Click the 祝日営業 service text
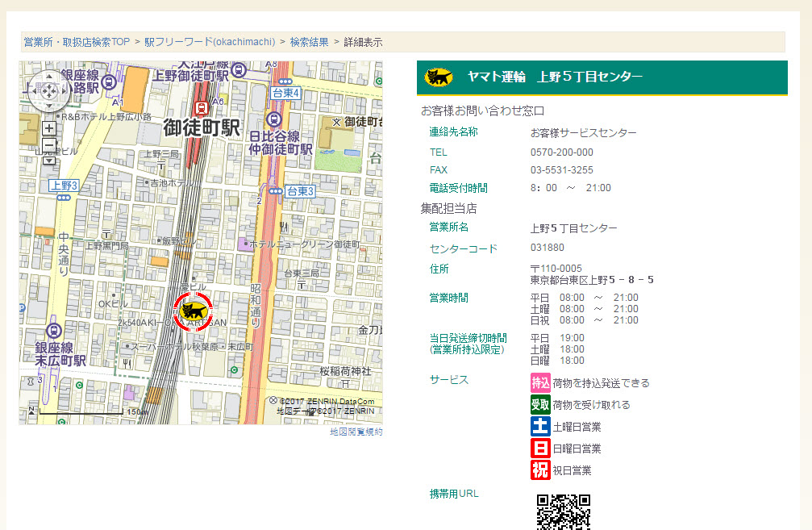Image resolution: width=812 pixels, height=530 pixels. click(x=573, y=470)
